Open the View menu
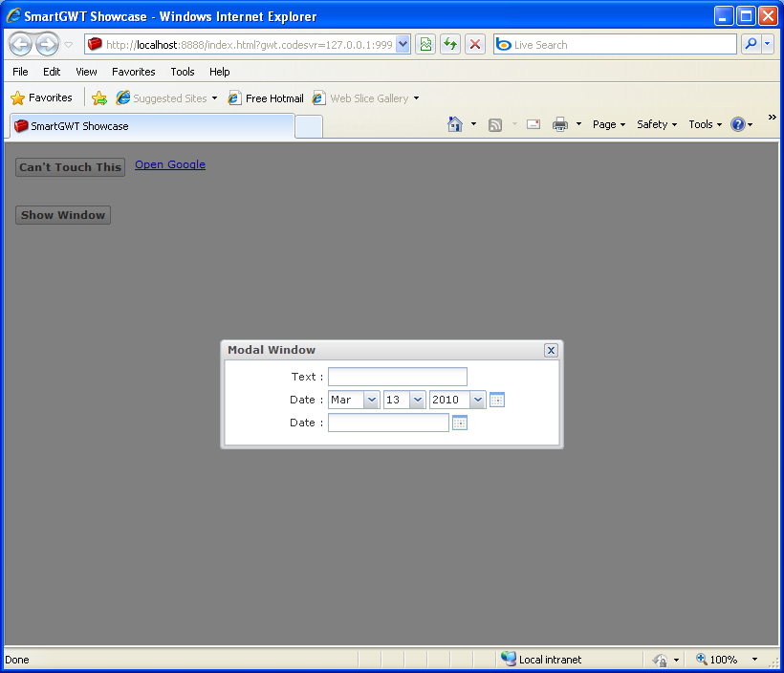The height and width of the screenshot is (673, 784). [86, 72]
